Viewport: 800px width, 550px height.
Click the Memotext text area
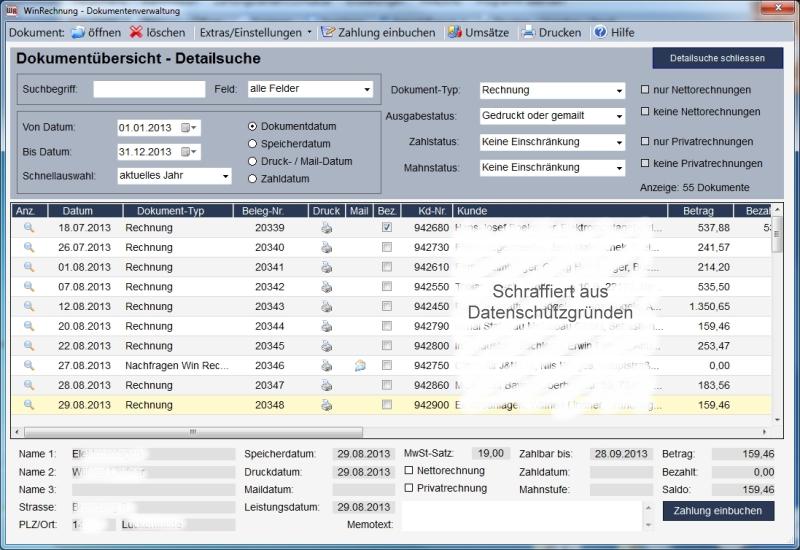(x=521, y=516)
